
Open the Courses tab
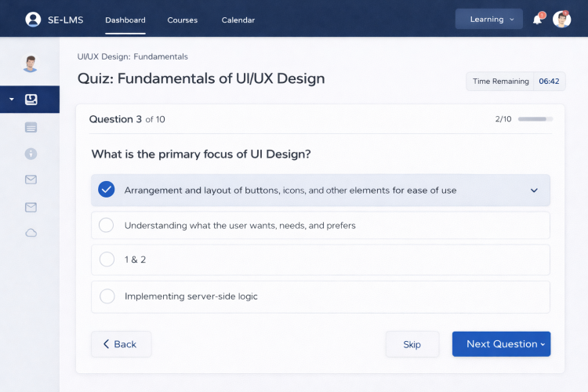(x=182, y=20)
